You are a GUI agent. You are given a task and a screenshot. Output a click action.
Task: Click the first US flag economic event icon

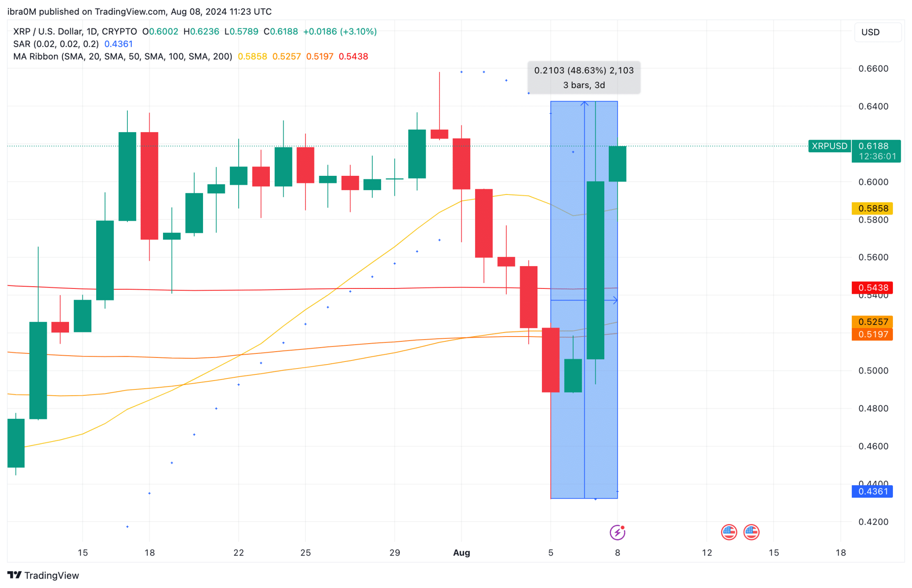tap(729, 532)
